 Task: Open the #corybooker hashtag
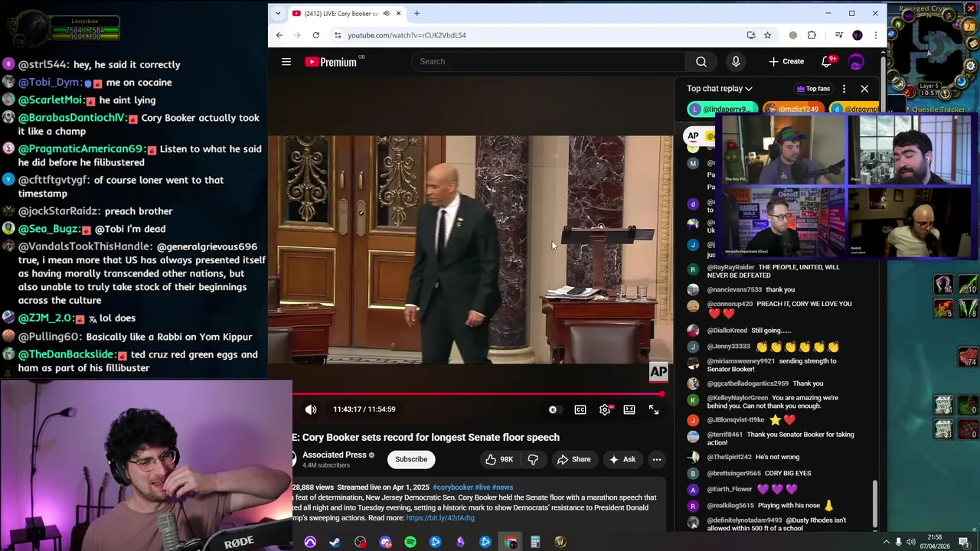(x=452, y=487)
